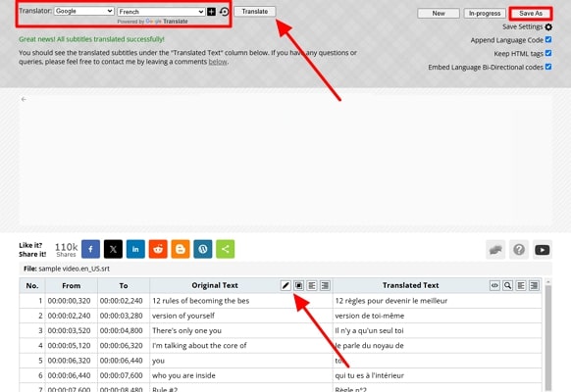
Task: Click the 'Translated Text' column header label
Action: [x=411, y=285]
